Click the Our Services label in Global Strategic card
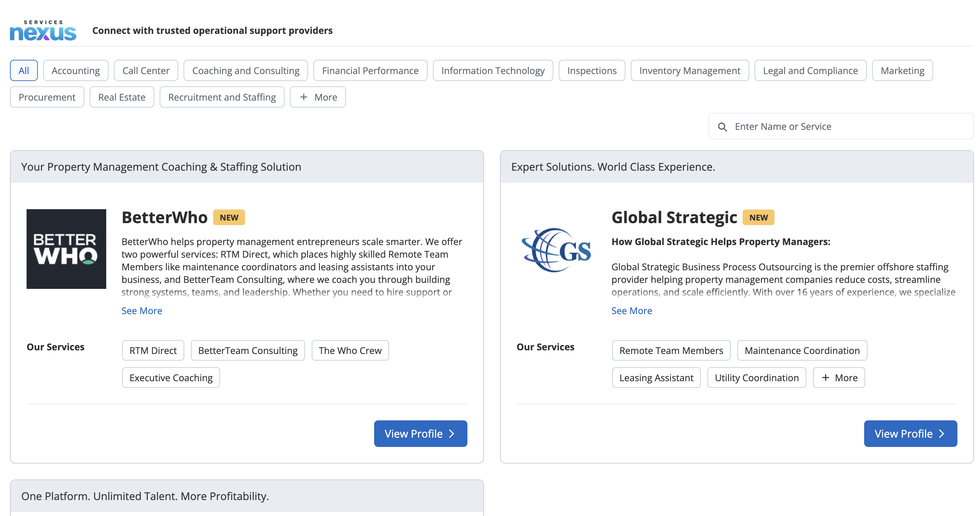The width and height of the screenshot is (980, 516). [545, 347]
